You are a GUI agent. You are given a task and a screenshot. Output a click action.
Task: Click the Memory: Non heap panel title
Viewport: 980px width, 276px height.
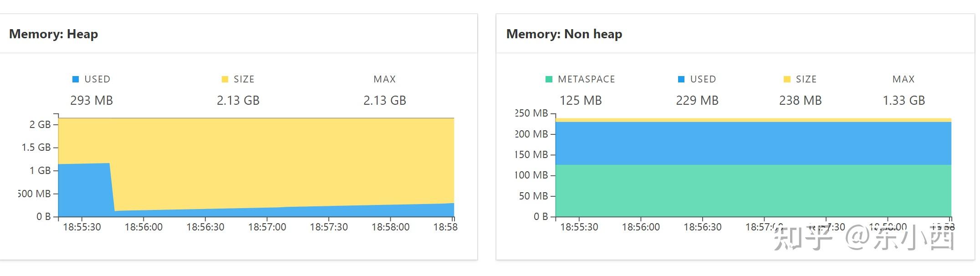(x=564, y=34)
